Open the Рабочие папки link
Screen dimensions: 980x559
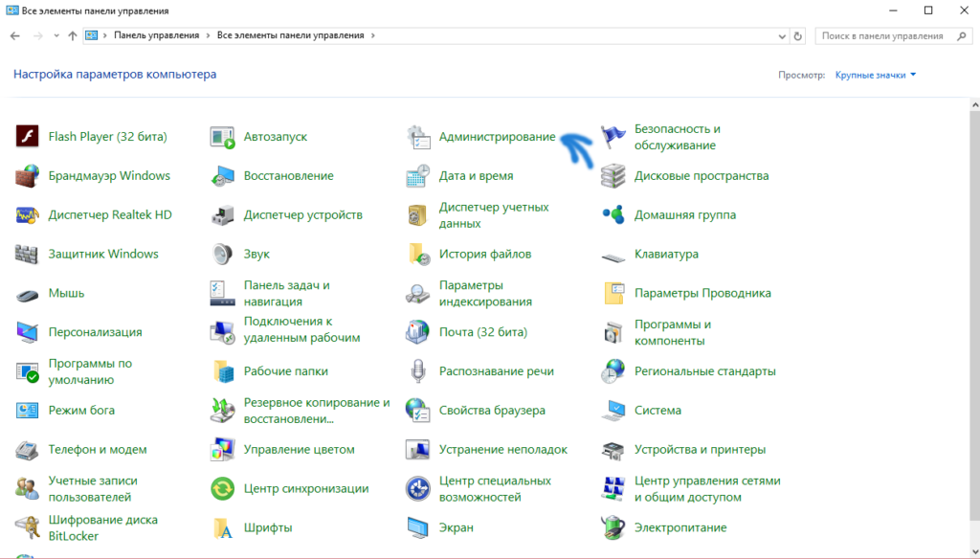285,371
